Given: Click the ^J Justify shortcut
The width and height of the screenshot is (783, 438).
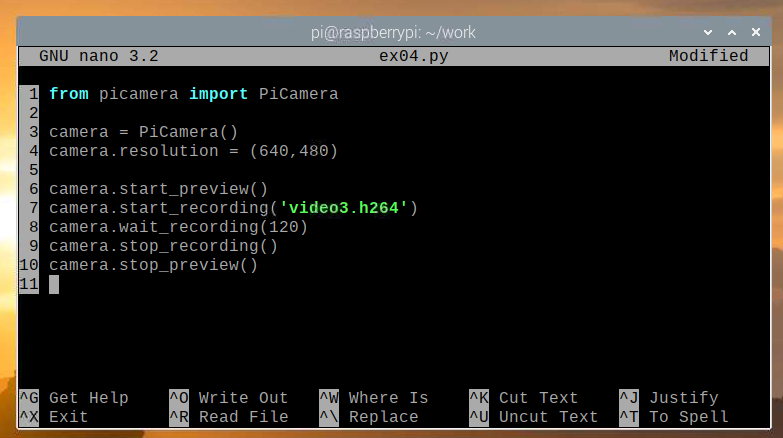Looking at the screenshot, I should point(668,398).
